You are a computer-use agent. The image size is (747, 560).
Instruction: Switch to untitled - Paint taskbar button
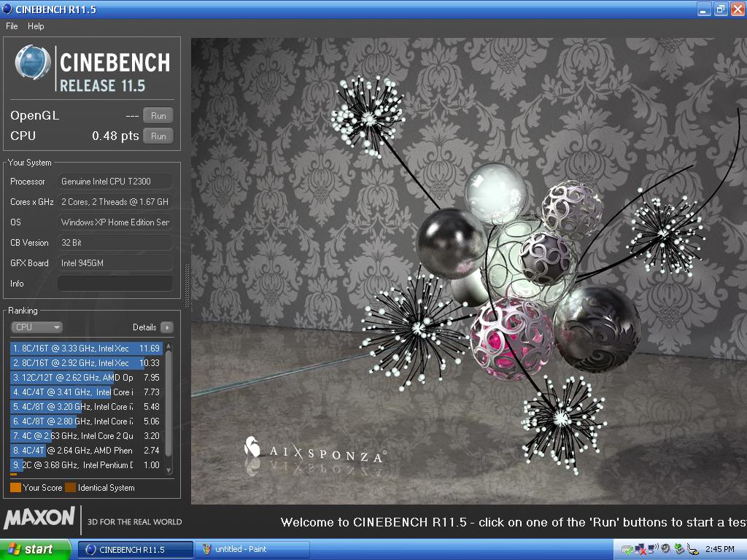click(252, 550)
